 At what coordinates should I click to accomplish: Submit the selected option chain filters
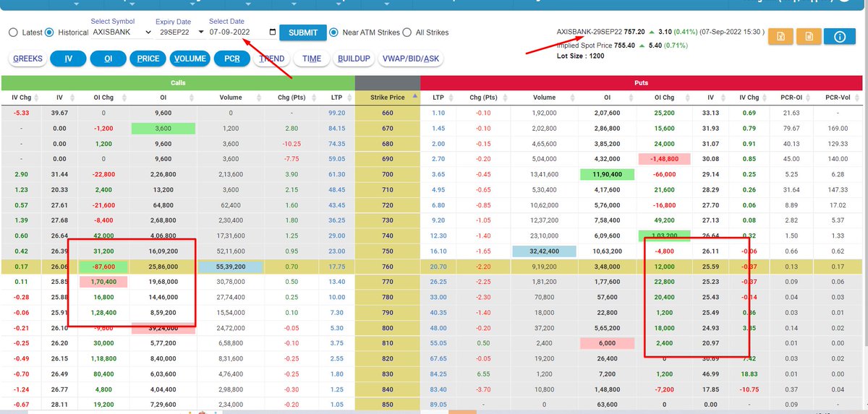tap(303, 33)
